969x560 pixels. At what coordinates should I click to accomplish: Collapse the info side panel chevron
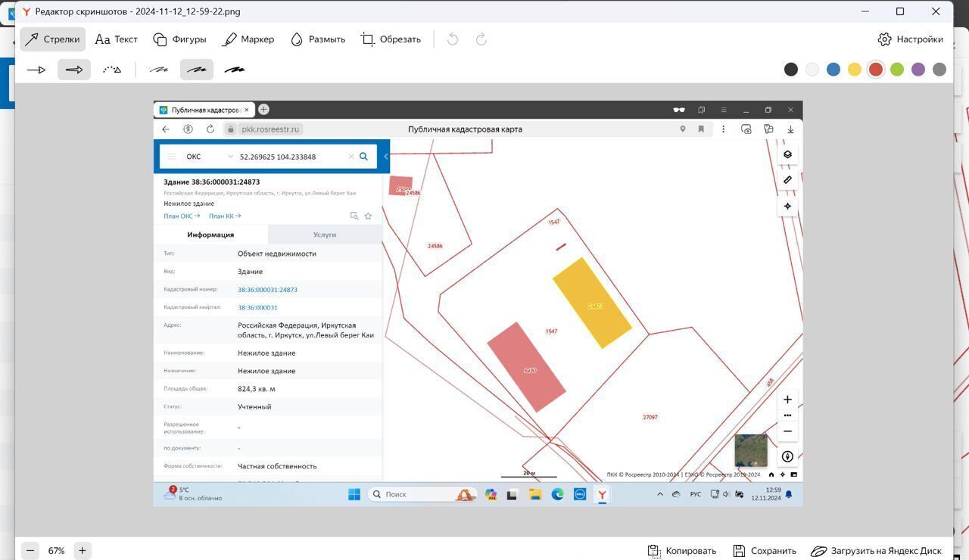(385, 157)
